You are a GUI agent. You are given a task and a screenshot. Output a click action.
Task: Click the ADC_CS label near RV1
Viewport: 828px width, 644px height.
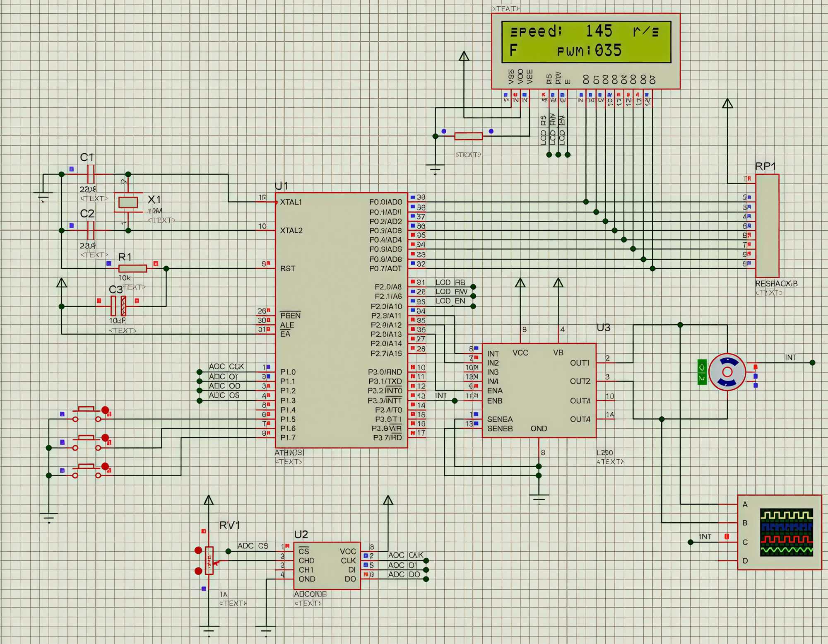pos(252,546)
